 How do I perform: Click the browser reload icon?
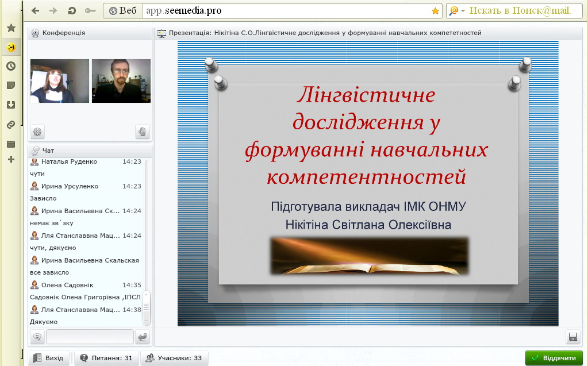pos(72,11)
